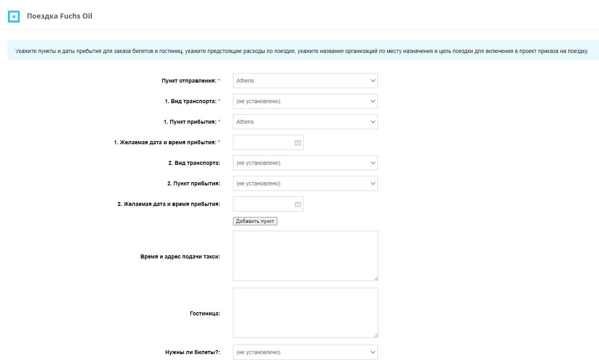Screen dimensions: 599x364
Task: Click the Добавить пункт button
Action: click(255, 221)
